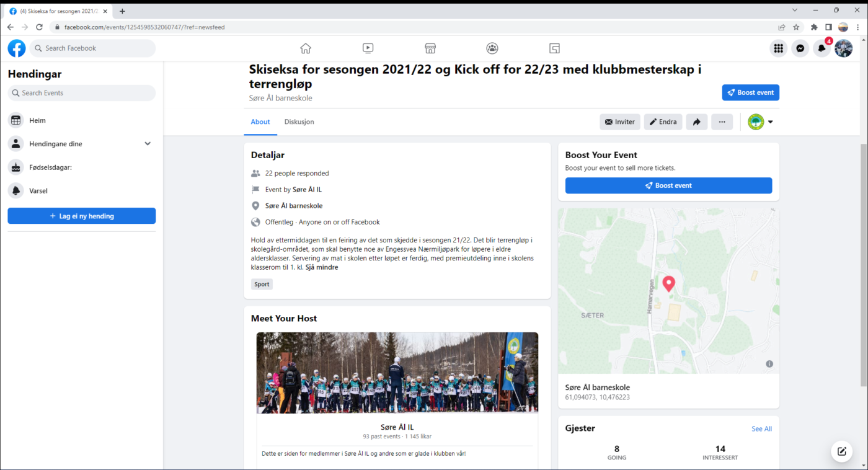Start a new message with compose icon

841,451
